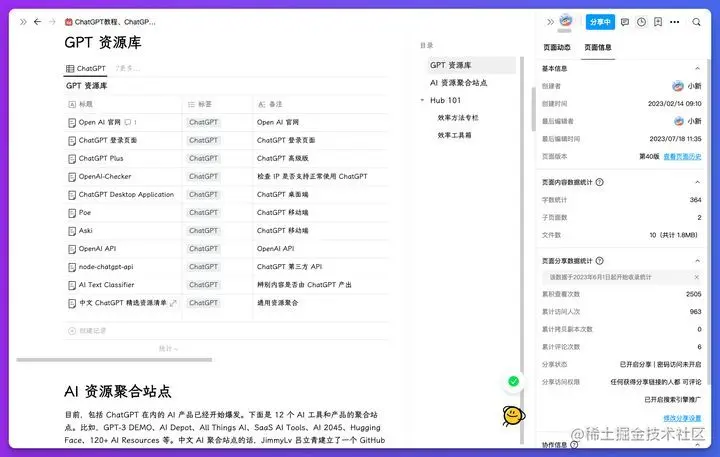Open the 查看页面历史 link
Viewport: 720px width, 457px height.
point(682,157)
